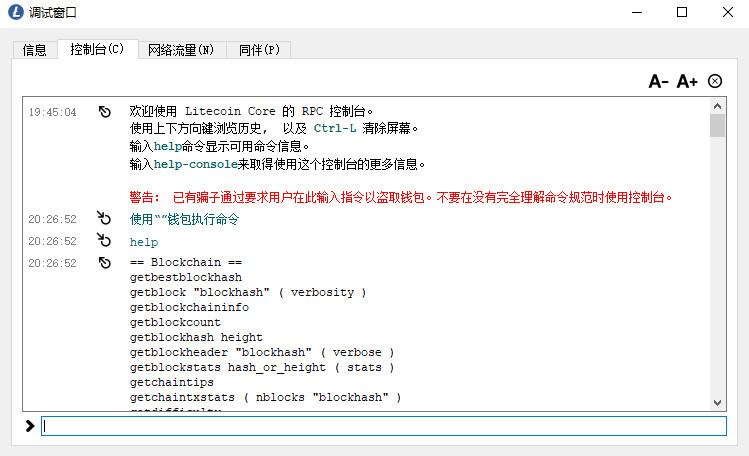This screenshot has width=749, height=456.
Task: Click the 'getblockheader "blockhash" ( verbose )' line
Action: [x=262, y=352]
